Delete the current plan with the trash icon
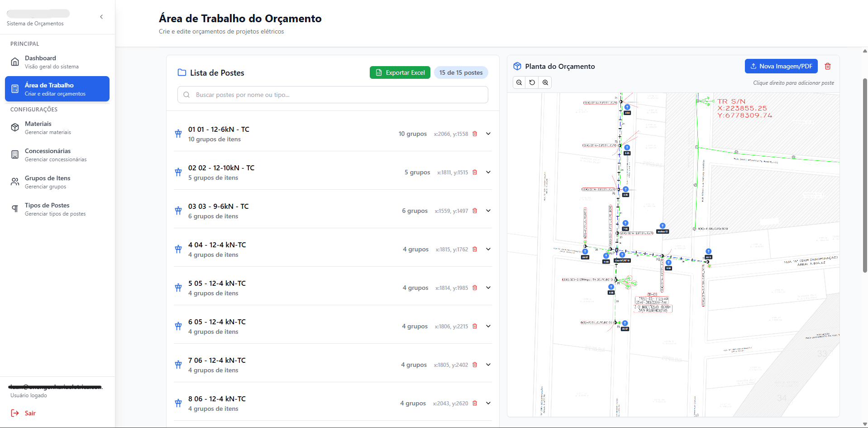868x428 pixels. click(828, 66)
